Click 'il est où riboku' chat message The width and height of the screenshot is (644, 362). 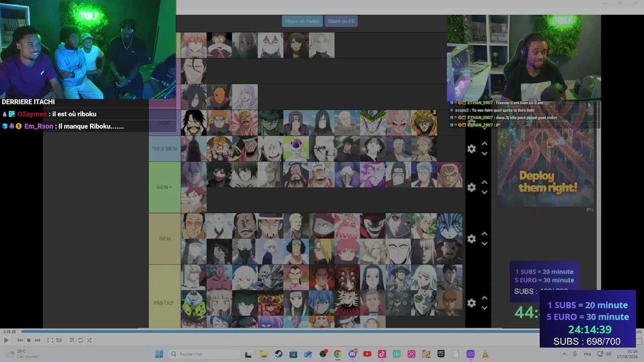[73, 114]
